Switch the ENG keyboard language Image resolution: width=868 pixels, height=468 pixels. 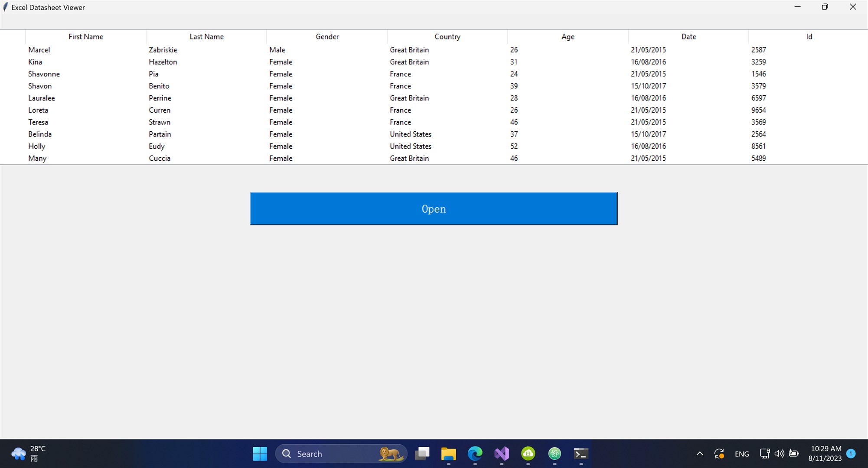[x=742, y=454]
